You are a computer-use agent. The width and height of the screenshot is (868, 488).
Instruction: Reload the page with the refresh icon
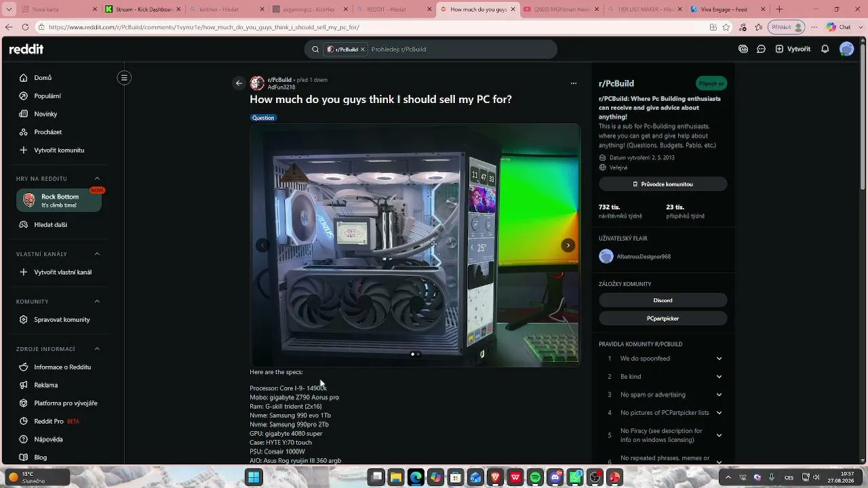point(25,27)
